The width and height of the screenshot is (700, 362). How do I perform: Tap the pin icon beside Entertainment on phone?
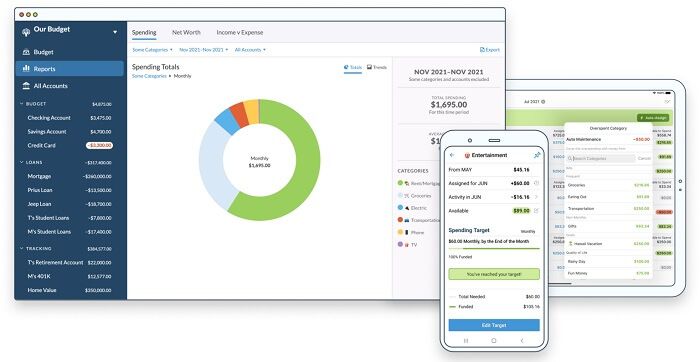click(x=537, y=155)
